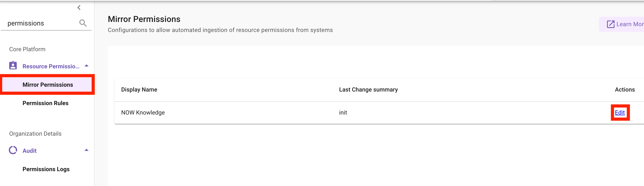Click the init change summary cell

click(343, 112)
